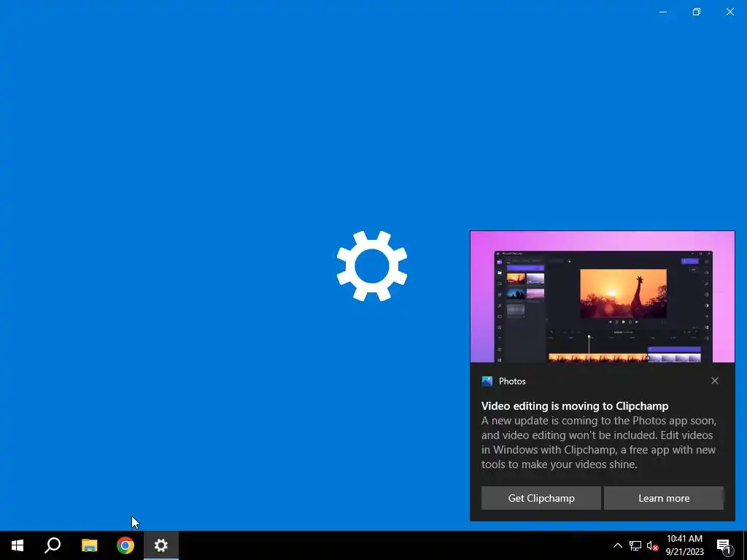The height and width of the screenshot is (560, 747).
Task: Restore down the Settings window
Action: 697,12
